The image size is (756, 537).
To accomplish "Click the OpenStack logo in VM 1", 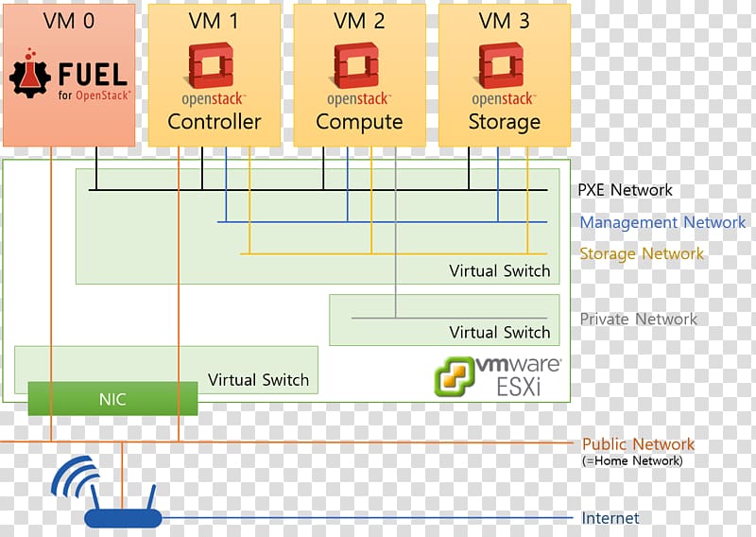I will tap(214, 75).
